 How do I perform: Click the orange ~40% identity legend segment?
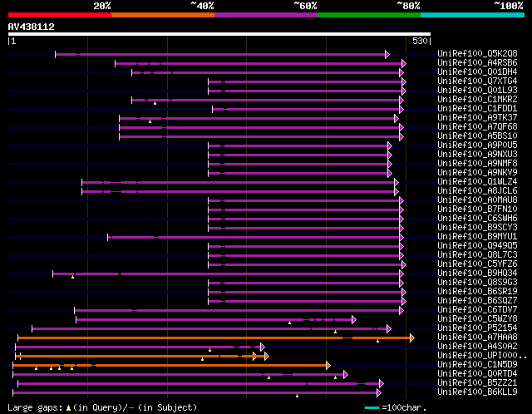click(163, 15)
